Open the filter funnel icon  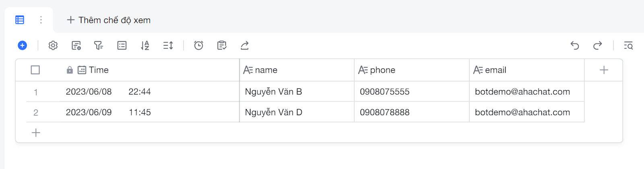(x=99, y=46)
